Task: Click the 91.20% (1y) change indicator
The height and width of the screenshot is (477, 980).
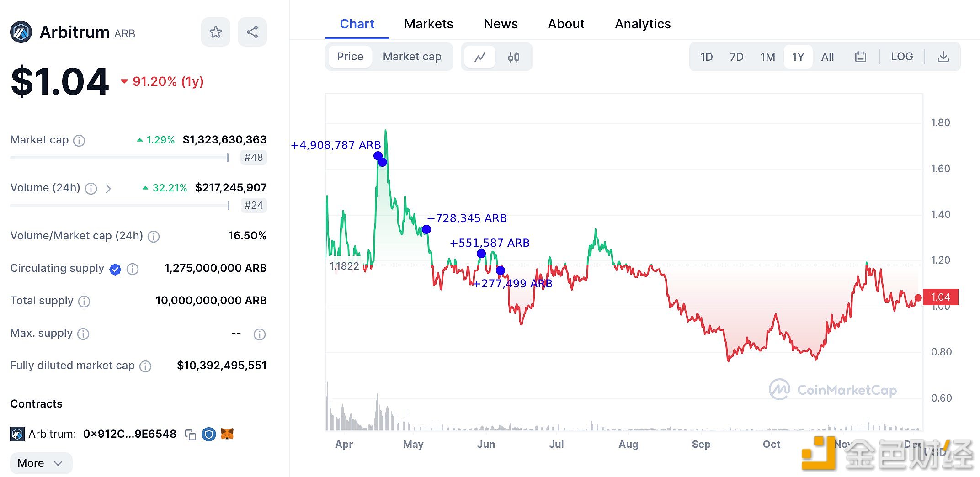Action: (x=162, y=82)
